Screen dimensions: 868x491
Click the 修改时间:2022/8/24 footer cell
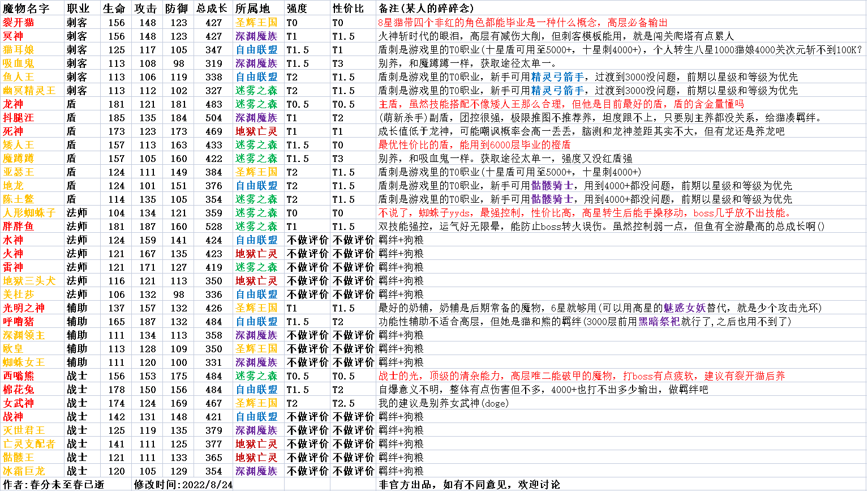183,485
